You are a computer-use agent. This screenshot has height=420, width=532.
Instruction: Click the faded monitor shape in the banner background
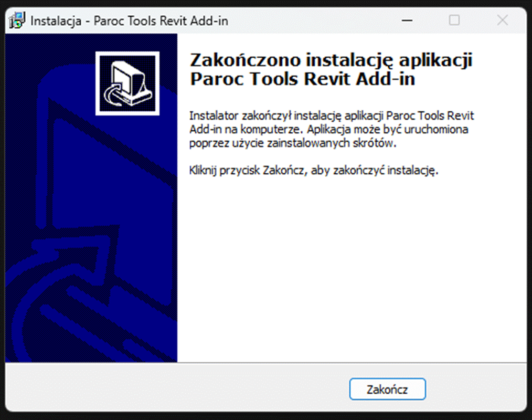[105, 199]
